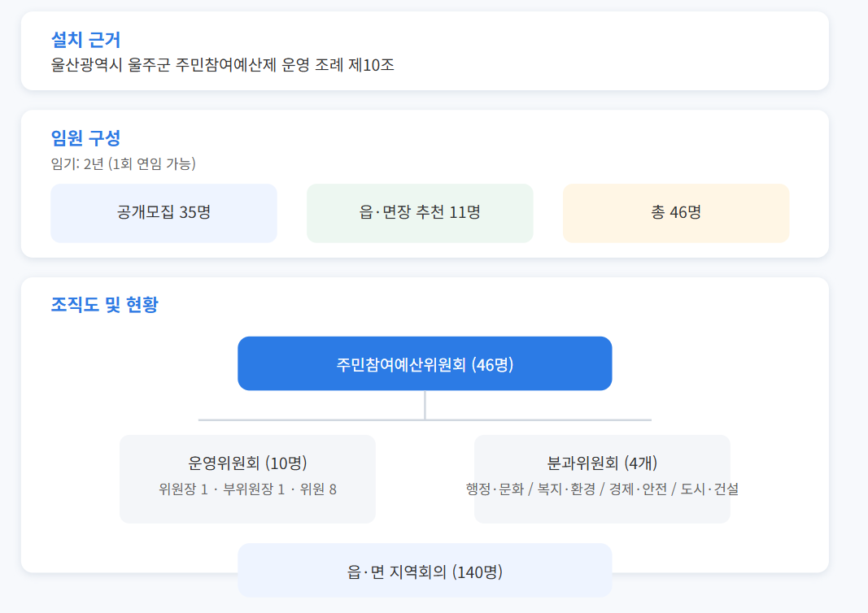
Task: Click the pale yellow total members box
Action: point(676,213)
